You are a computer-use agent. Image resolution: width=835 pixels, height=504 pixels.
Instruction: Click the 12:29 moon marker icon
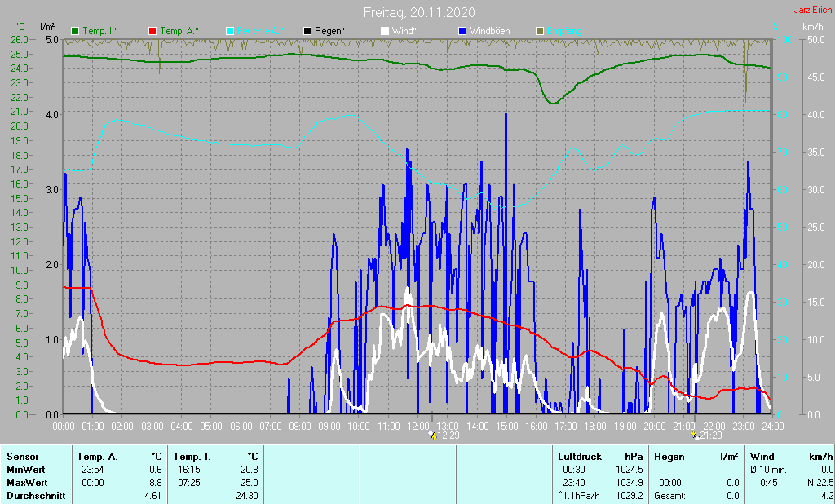[x=434, y=436]
